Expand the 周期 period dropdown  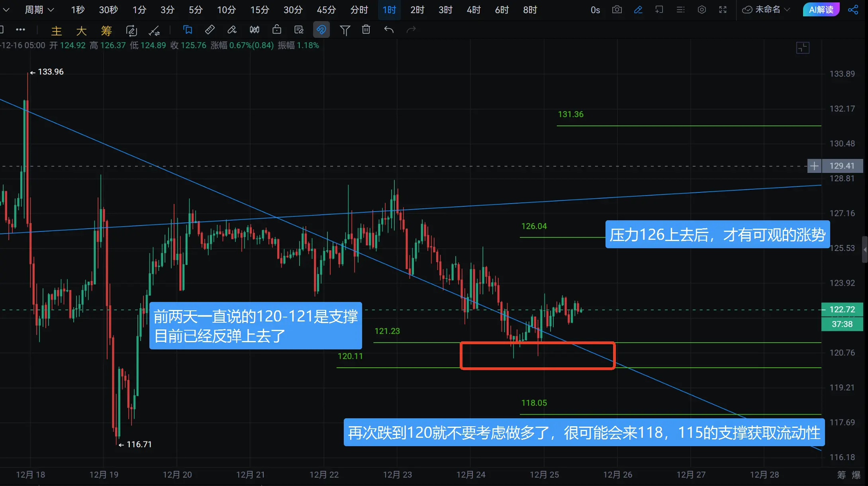[39, 10]
